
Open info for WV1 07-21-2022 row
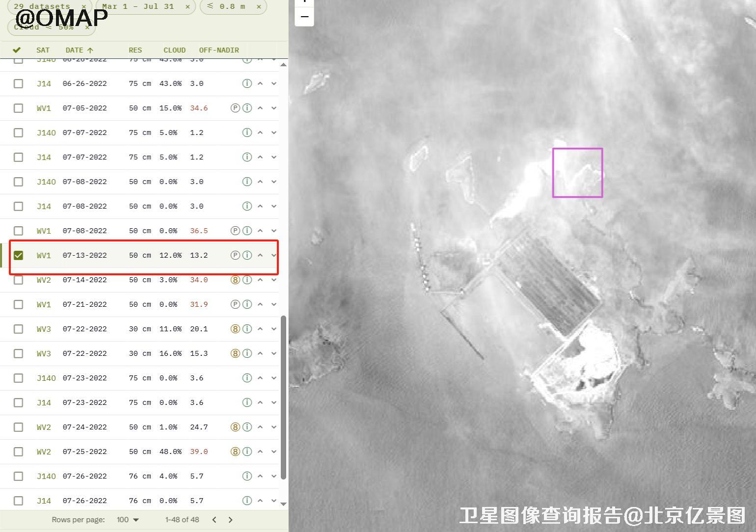pos(247,304)
